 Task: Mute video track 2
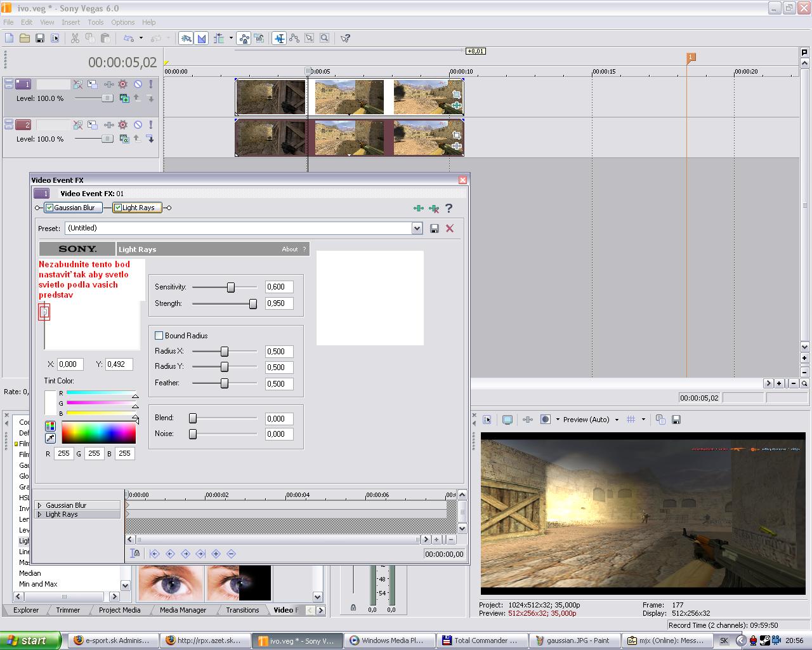pyautogui.click(x=138, y=125)
